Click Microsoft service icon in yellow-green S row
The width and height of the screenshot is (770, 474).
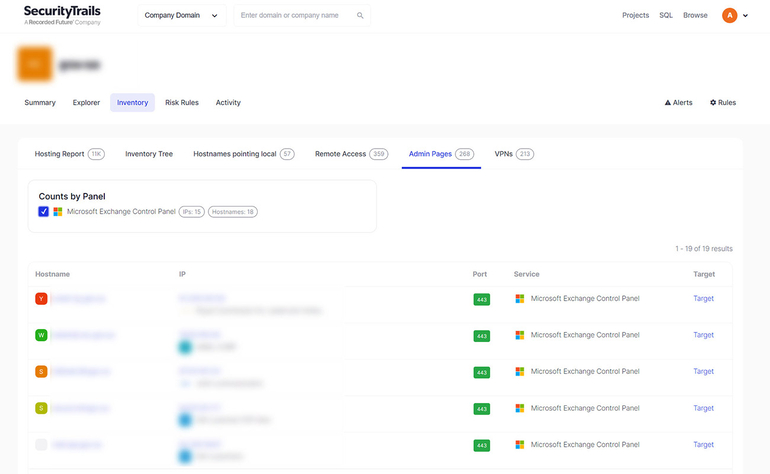[520, 408]
